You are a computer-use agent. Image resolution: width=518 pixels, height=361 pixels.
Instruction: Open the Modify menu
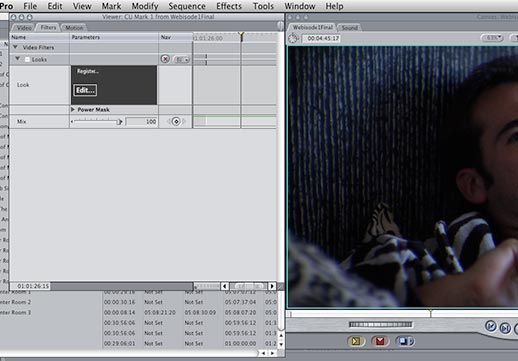point(145,6)
